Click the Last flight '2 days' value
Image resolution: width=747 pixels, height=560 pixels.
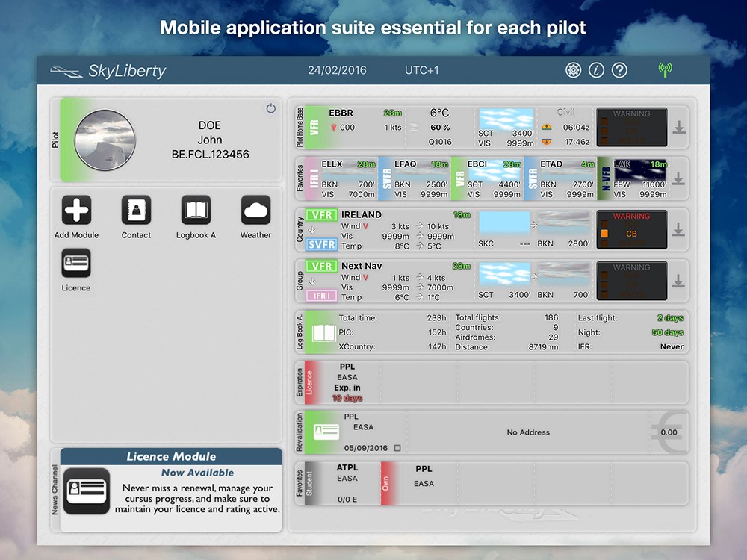pos(670,318)
